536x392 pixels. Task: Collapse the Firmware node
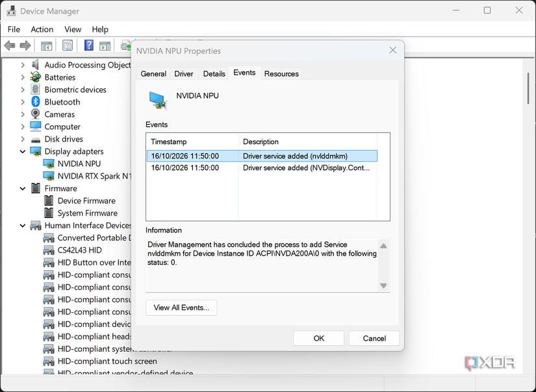click(23, 188)
